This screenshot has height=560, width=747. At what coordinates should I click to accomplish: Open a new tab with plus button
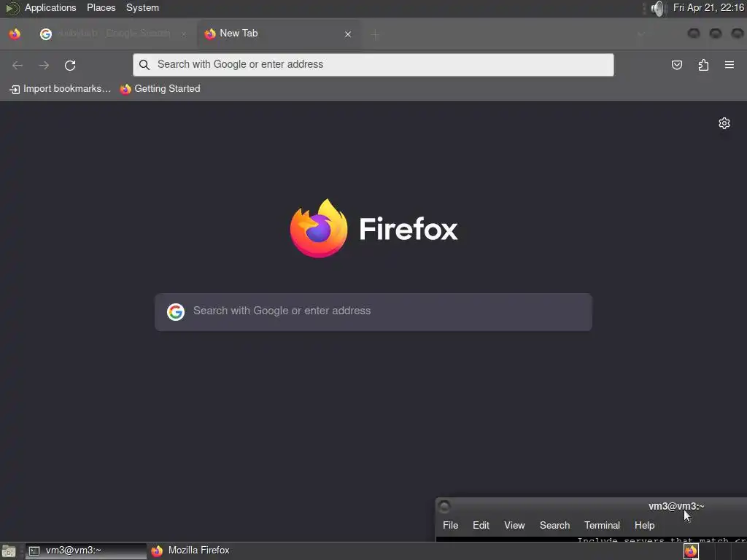tap(375, 34)
